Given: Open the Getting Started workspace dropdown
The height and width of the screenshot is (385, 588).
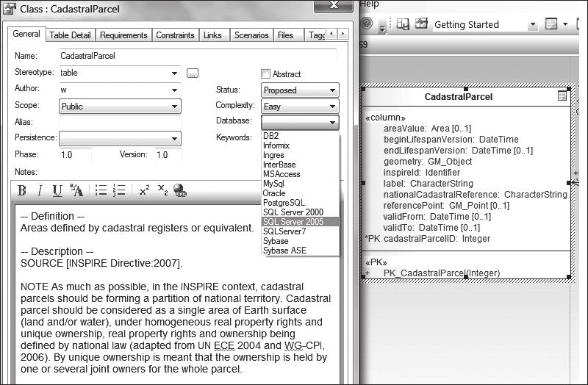Looking at the screenshot, I should (x=532, y=25).
